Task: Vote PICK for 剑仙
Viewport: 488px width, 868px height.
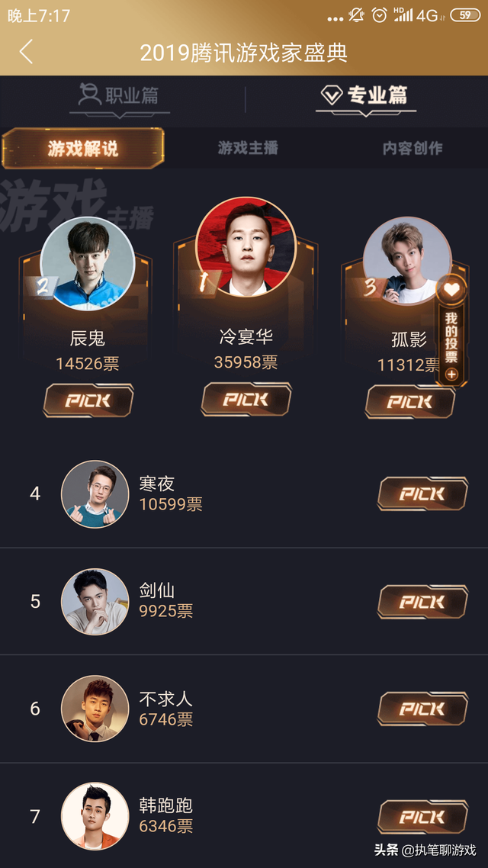Action: (422, 602)
